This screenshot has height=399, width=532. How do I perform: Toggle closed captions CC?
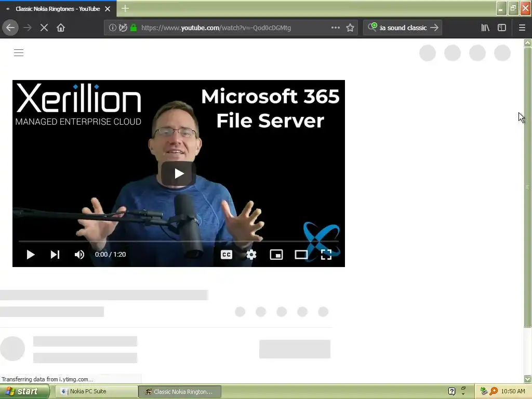[x=227, y=255]
